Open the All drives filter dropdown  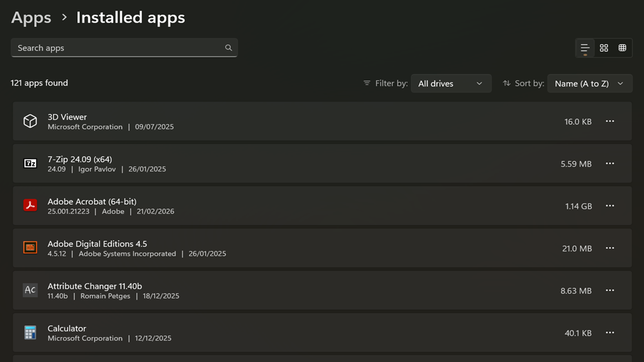pos(451,83)
